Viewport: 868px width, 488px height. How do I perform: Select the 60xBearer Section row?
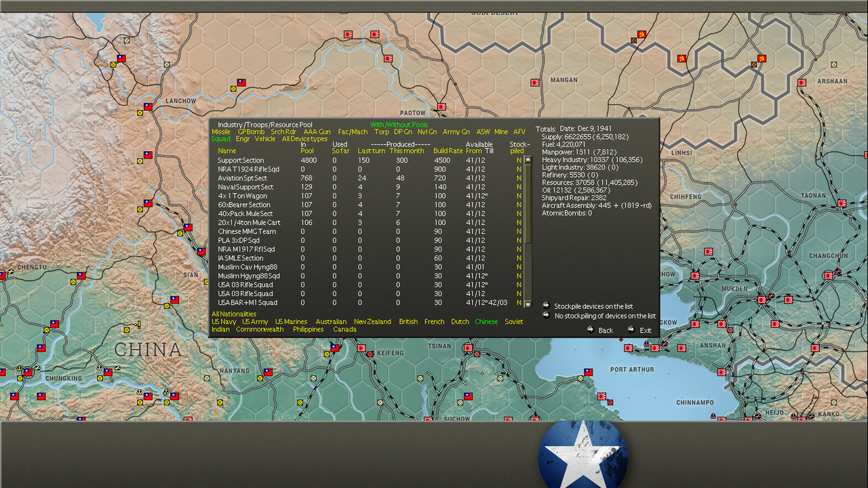[370, 205]
